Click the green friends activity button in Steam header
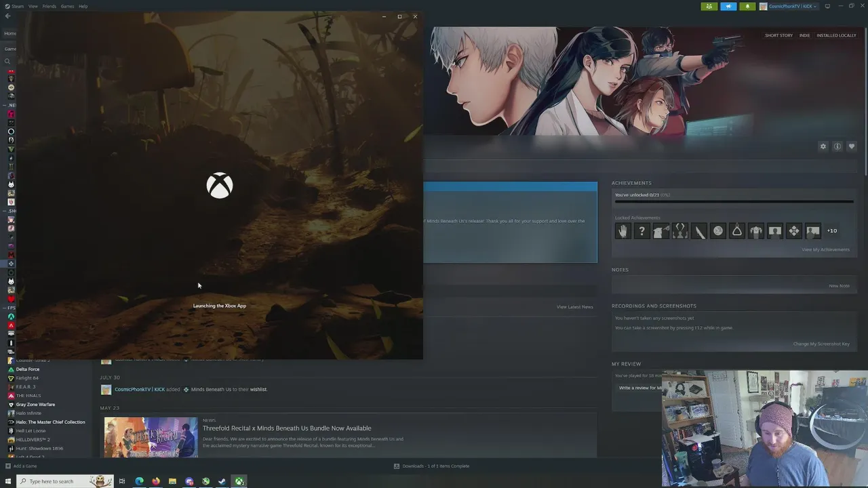This screenshot has width=868, height=488. coord(709,6)
